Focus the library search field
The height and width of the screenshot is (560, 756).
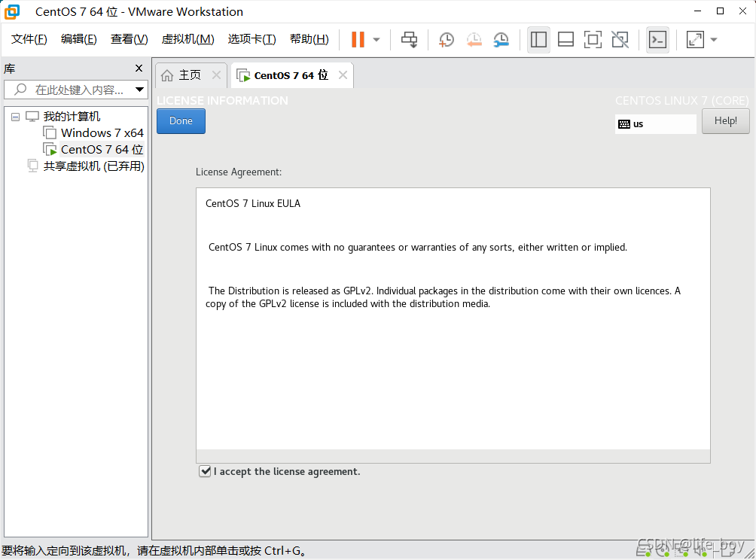tap(76, 90)
